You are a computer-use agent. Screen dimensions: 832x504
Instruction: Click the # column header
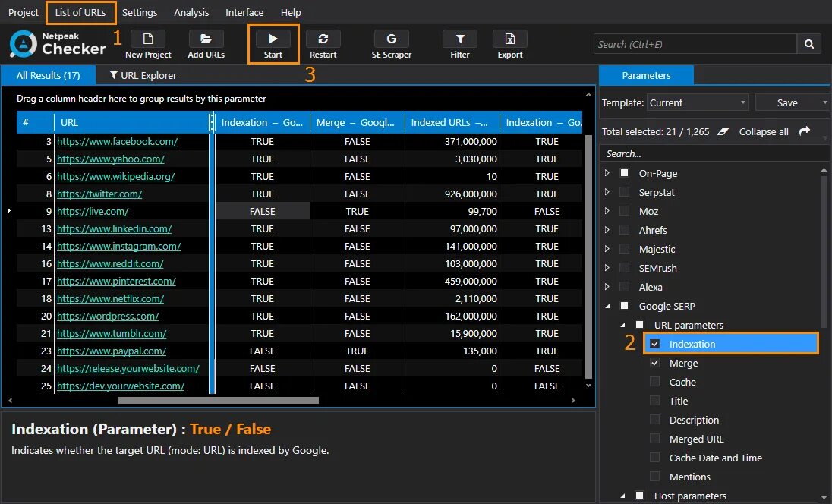coord(35,122)
